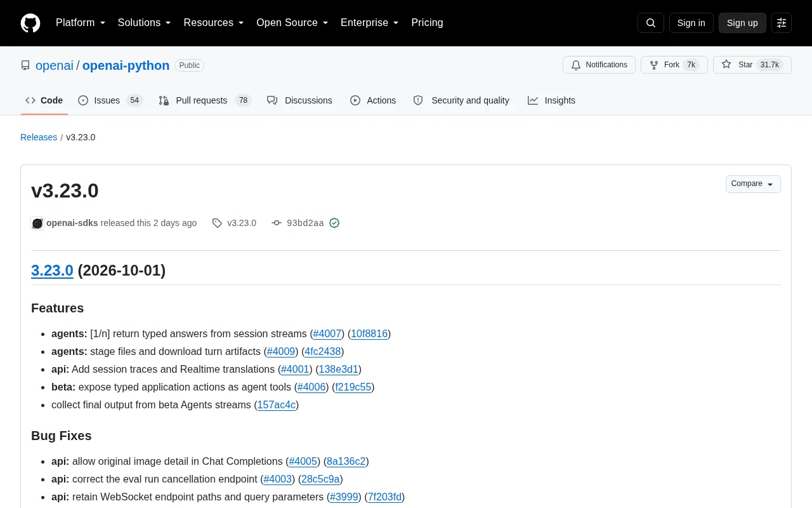Go to the GitHub homepage logo
Viewport: 812px width, 508px height.
click(x=30, y=23)
